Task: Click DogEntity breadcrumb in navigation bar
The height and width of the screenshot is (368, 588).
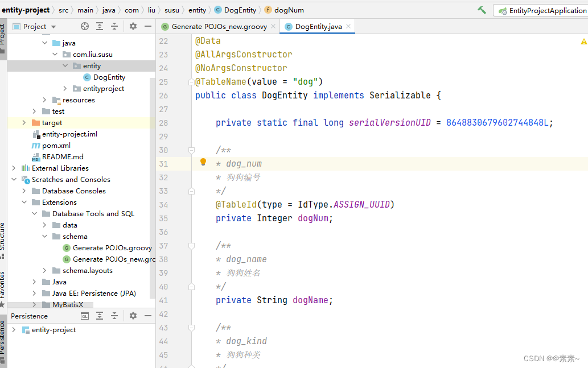Action: [236, 10]
